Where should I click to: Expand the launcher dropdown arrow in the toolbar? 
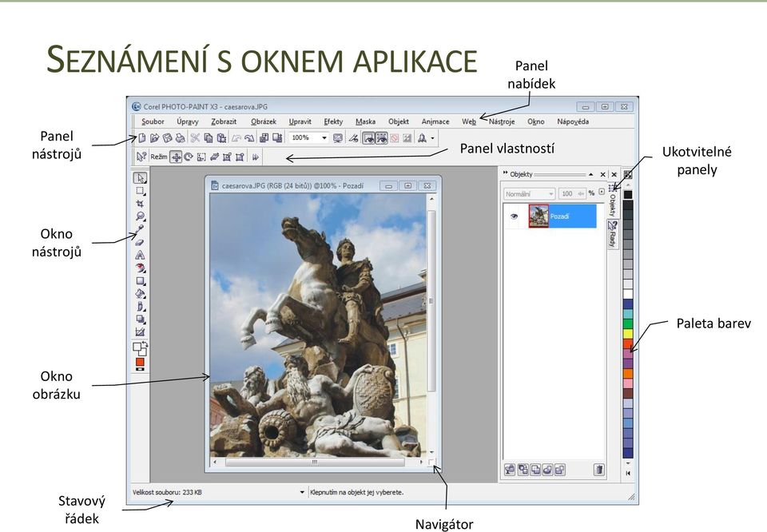[x=432, y=138]
